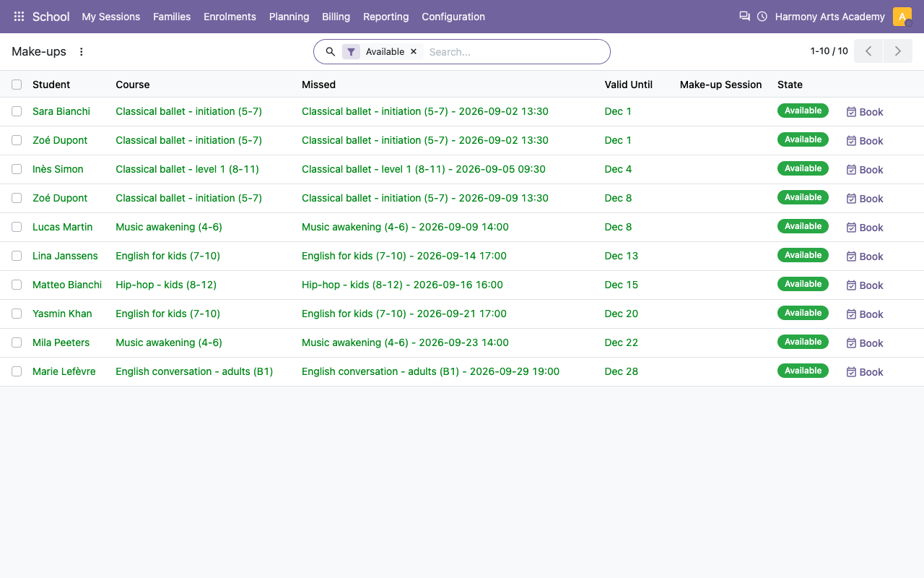Sort the list by Valid Until column
The width and height of the screenshot is (924, 578).
pyautogui.click(x=629, y=85)
